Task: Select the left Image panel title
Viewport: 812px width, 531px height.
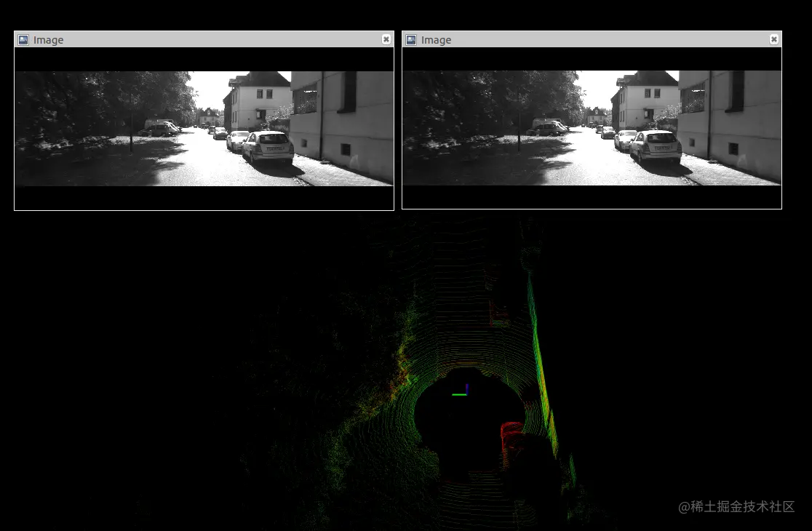Action: coord(48,40)
